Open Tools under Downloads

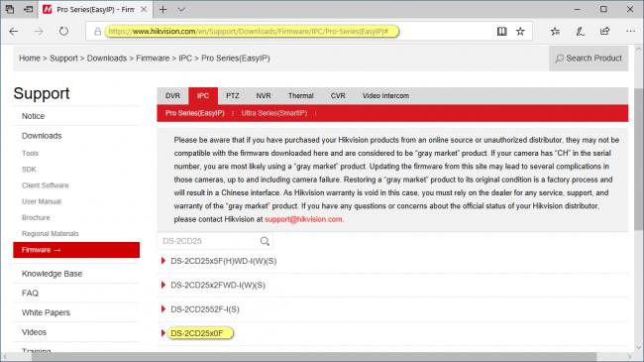pyautogui.click(x=30, y=153)
